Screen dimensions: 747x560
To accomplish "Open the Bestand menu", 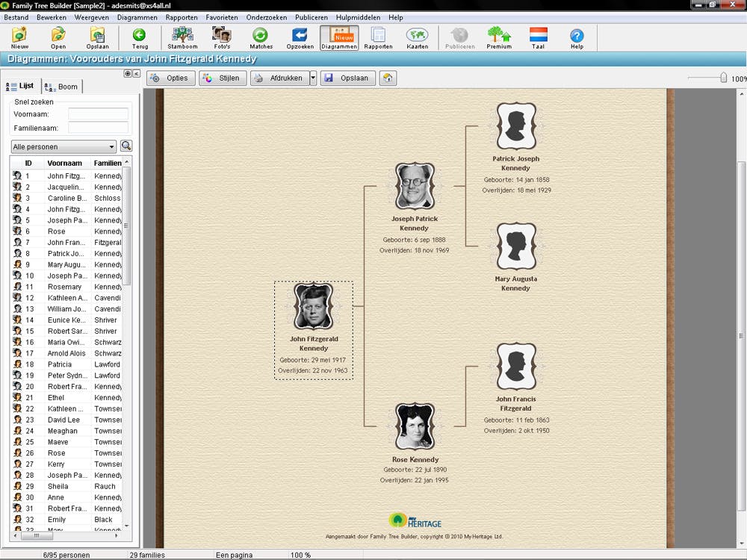I will coord(16,17).
